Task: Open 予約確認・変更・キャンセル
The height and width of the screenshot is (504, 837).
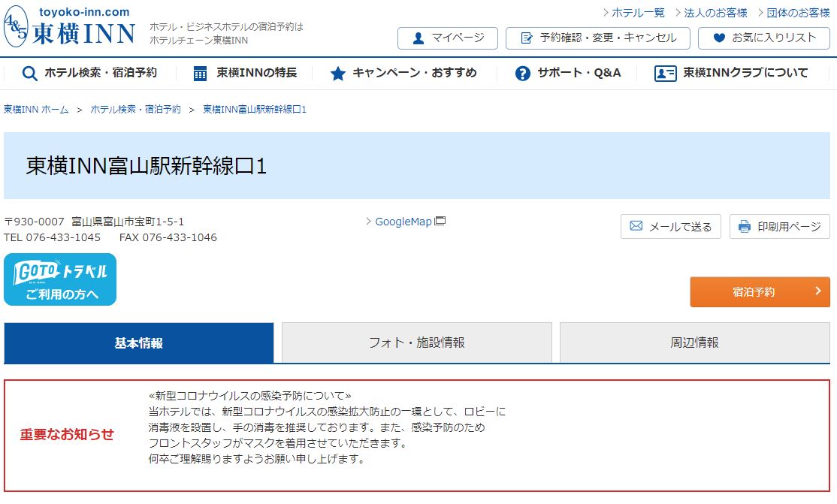Action: click(598, 38)
